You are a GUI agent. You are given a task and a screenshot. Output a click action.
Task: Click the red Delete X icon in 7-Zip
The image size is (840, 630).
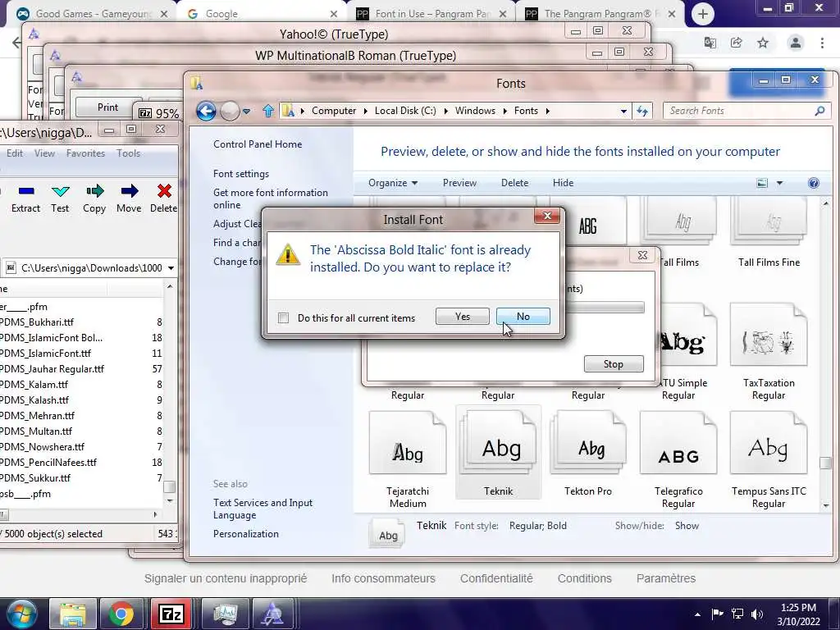coord(164,191)
